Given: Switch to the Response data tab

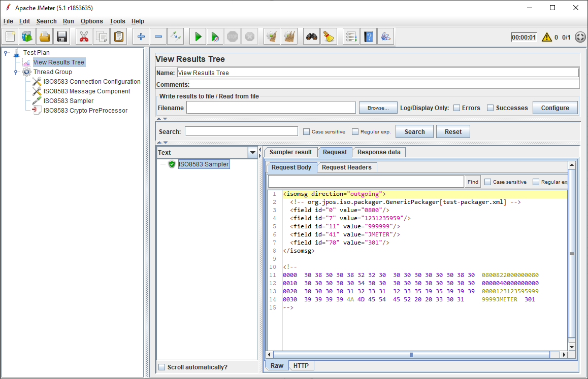Looking at the screenshot, I should tap(379, 152).
